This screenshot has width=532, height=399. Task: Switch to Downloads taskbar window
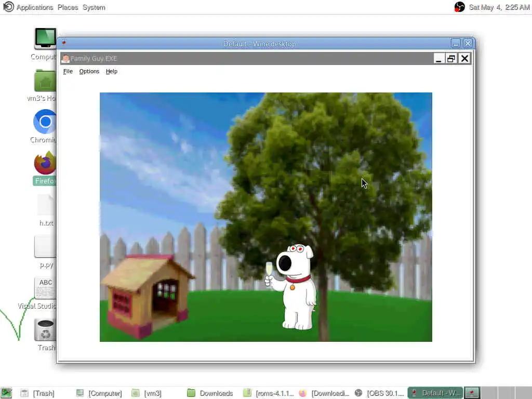pyautogui.click(x=210, y=393)
